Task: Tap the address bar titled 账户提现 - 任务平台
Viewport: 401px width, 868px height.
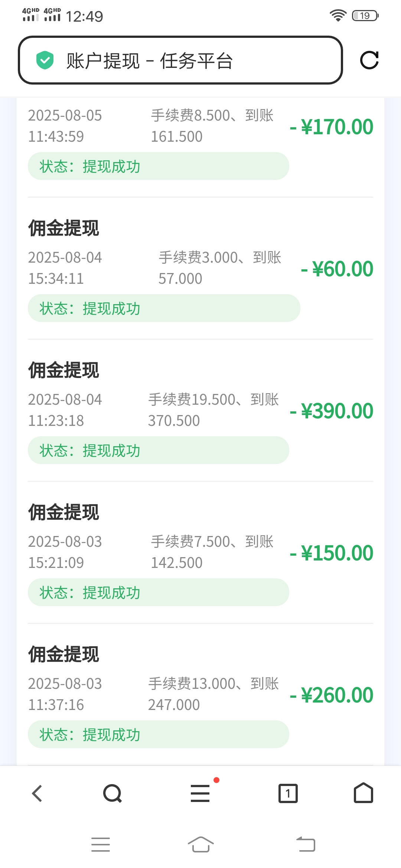Action: [180, 60]
